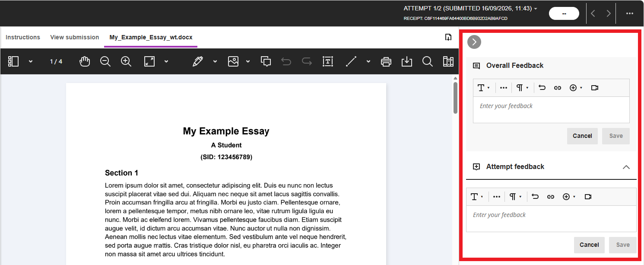
Task: Collapse the feedback side panel
Action: click(x=474, y=42)
